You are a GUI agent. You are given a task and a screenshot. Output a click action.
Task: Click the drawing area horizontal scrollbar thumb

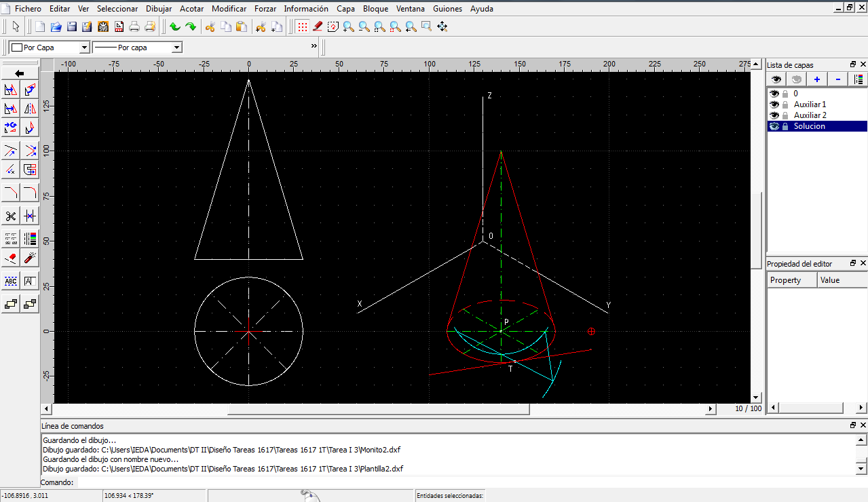pyautogui.click(x=378, y=409)
